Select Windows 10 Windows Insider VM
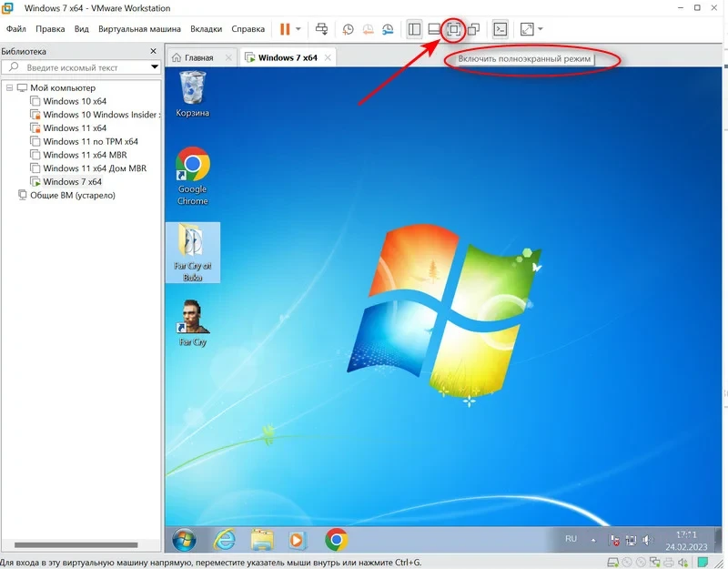728x569 pixels. coord(95,115)
